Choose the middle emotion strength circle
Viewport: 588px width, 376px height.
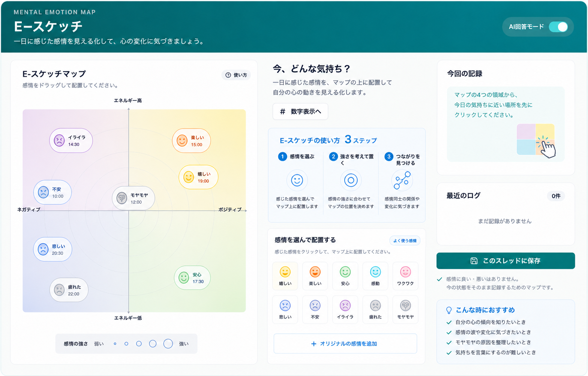139,344
